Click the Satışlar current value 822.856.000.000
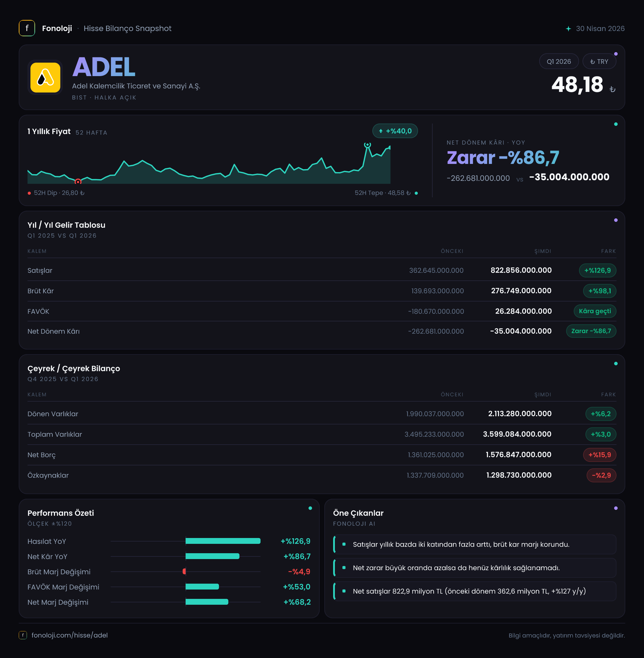Screen dimensions: 644x658 click(521, 270)
